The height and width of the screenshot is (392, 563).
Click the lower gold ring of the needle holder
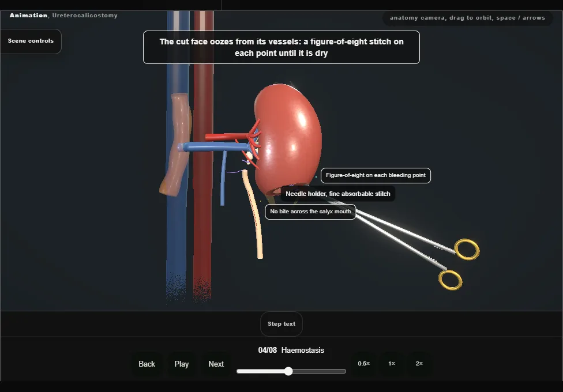451,280
